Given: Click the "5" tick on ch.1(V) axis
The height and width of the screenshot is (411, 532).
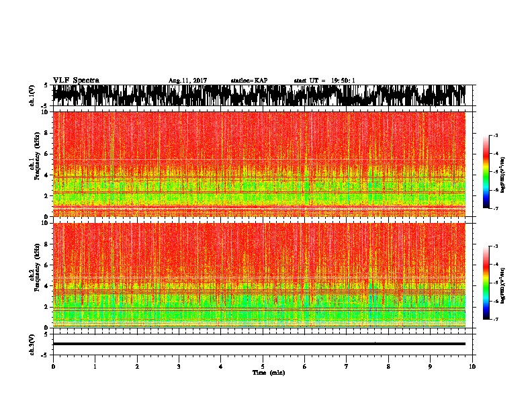Looking at the screenshot, I should point(46,85).
